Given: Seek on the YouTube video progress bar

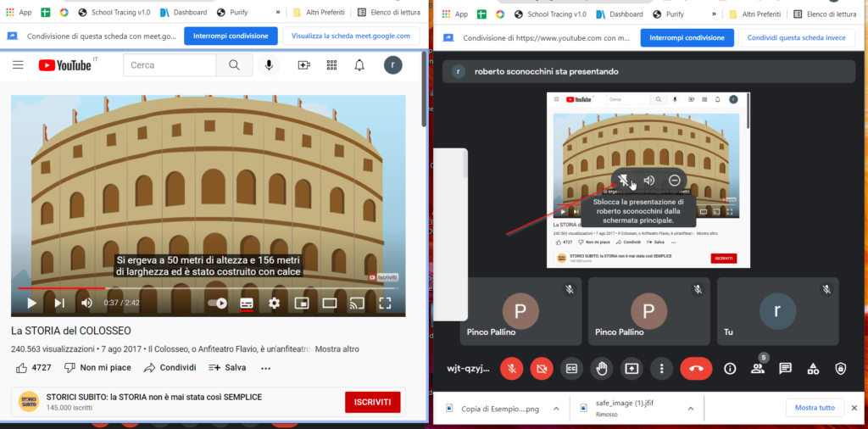Looking at the screenshot, I should 208,288.
